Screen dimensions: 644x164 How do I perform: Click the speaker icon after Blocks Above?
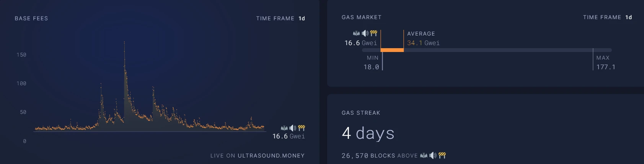[433, 155]
